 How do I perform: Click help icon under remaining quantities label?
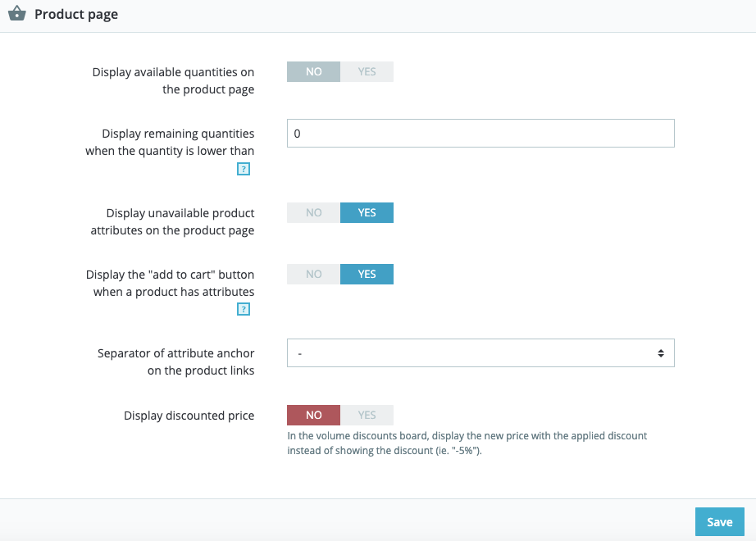[243, 170]
